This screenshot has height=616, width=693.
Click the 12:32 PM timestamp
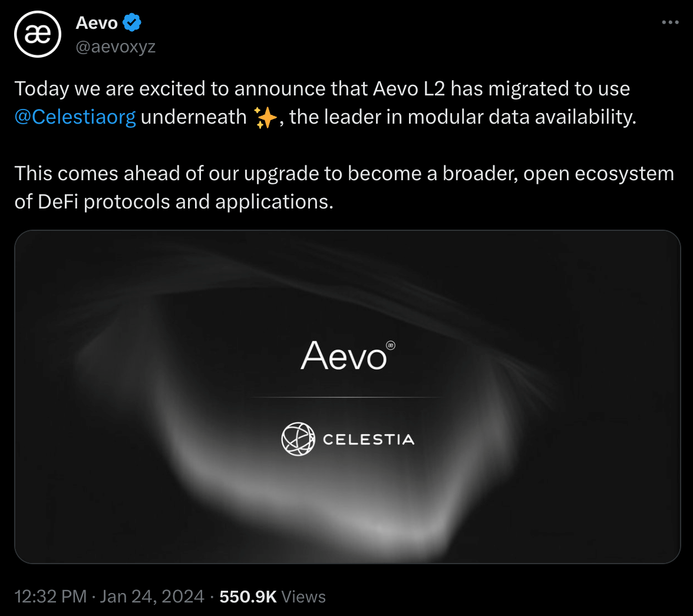[x=51, y=597]
